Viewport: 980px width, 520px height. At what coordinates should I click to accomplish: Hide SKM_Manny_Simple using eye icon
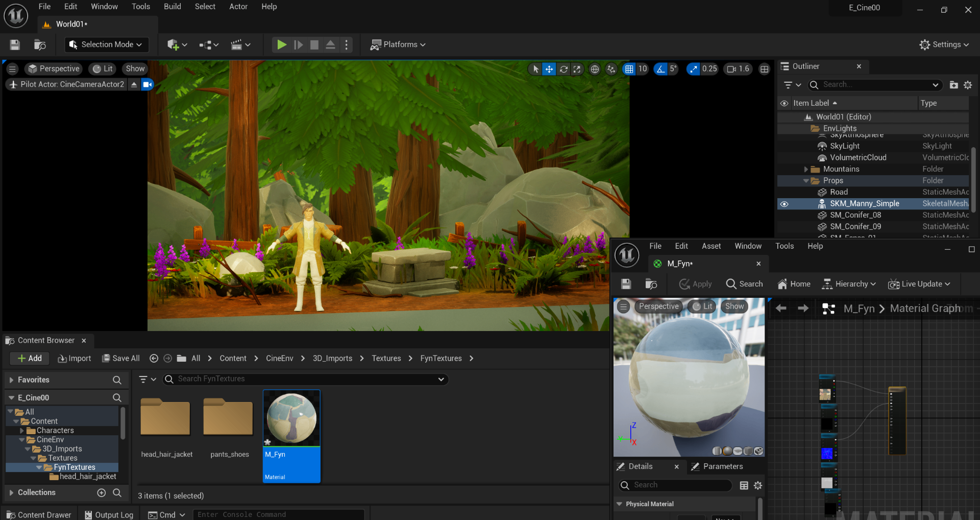(785, 204)
